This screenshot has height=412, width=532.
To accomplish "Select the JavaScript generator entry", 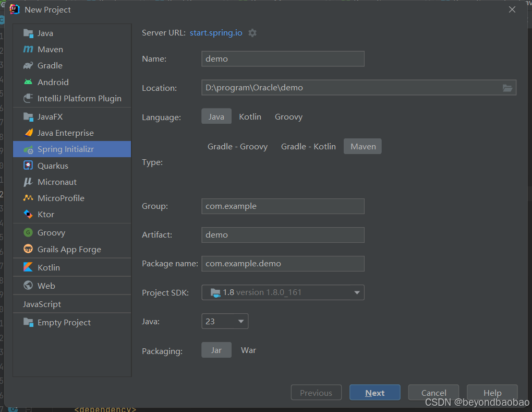I will [41, 304].
